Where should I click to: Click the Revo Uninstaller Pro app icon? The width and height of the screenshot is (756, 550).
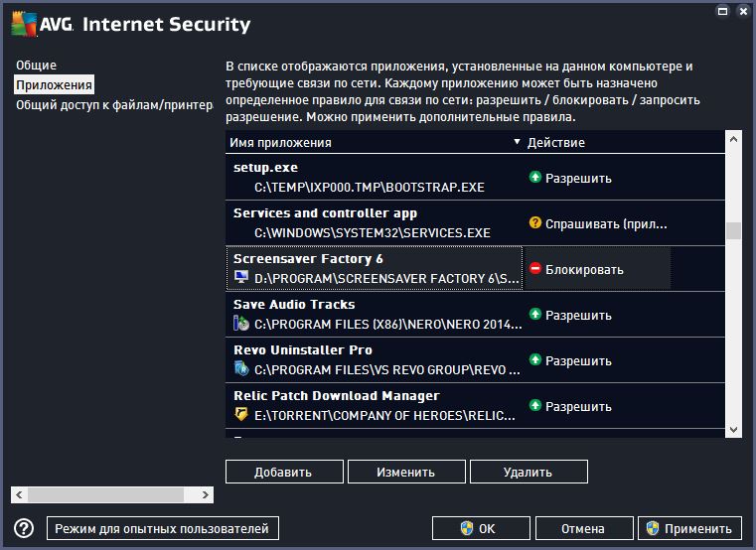tap(240, 369)
